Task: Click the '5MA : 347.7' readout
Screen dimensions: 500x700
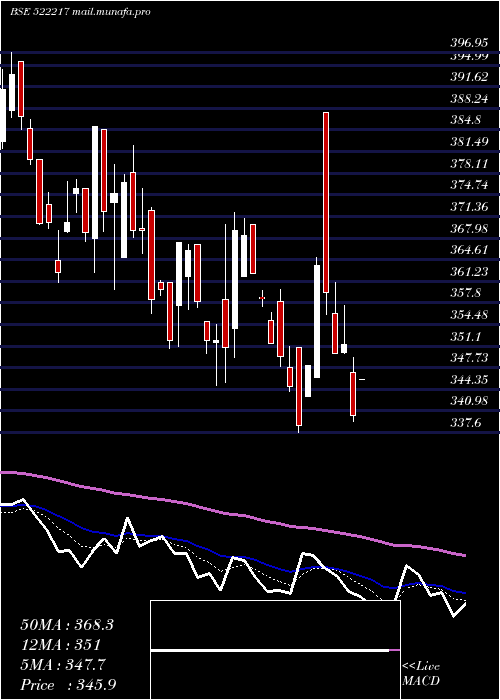Action: tap(63, 665)
